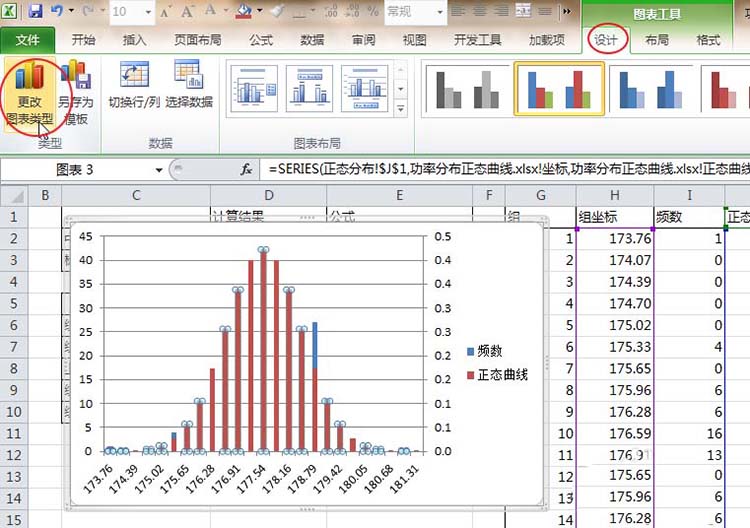Click the blue bar segment near 178.79
The image size is (750, 528).
[x=315, y=345]
